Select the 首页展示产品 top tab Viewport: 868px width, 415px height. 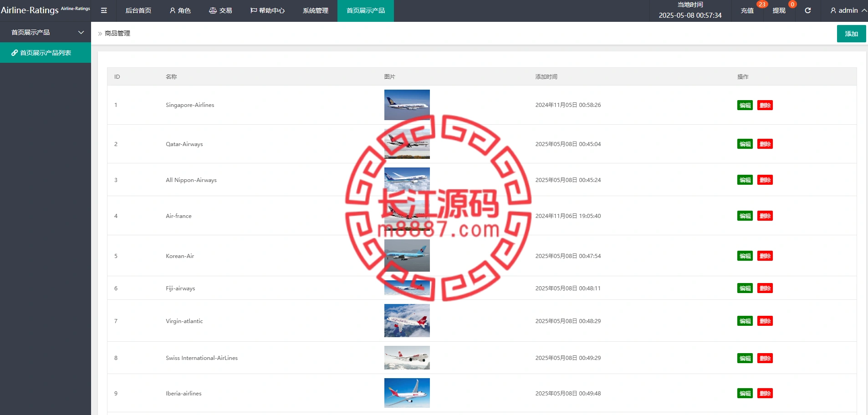(x=366, y=10)
